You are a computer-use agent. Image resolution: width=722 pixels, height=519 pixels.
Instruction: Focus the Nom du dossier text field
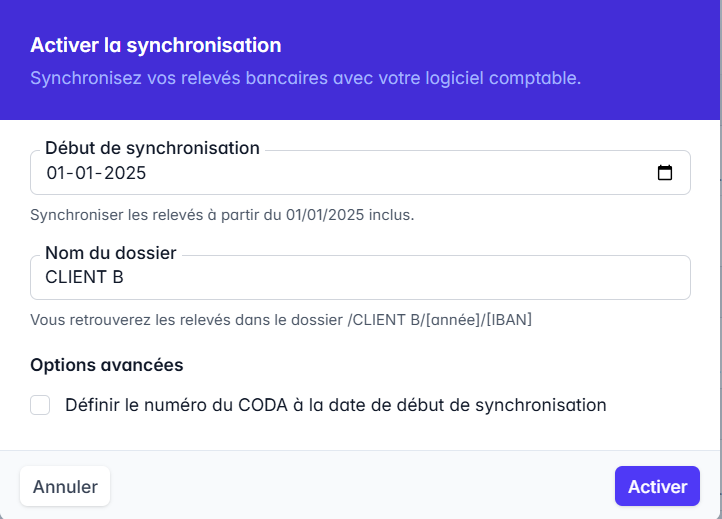click(x=360, y=277)
